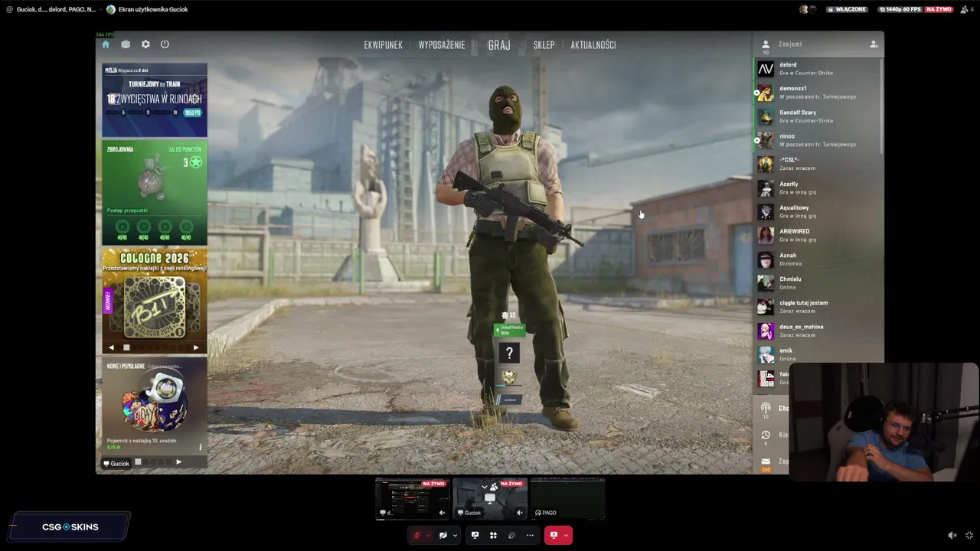
Task: Open the EKWIPUNEK tab
Action: (383, 45)
